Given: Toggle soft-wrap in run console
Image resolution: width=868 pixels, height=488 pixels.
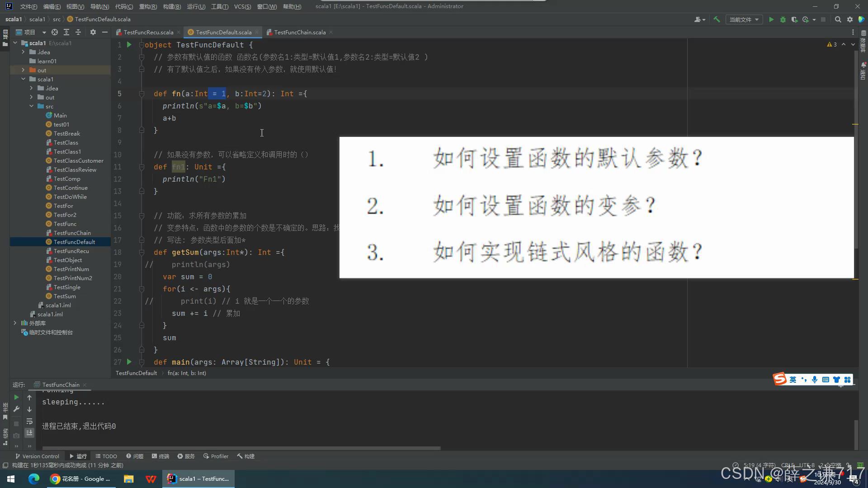Looking at the screenshot, I should pyautogui.click(x=29, y=421).
